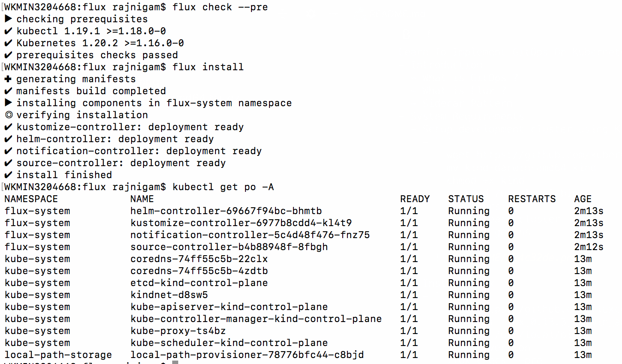
Task: Click the 1/1 ready value for etcd-kind-control-plane
Action: coord(409,283)
